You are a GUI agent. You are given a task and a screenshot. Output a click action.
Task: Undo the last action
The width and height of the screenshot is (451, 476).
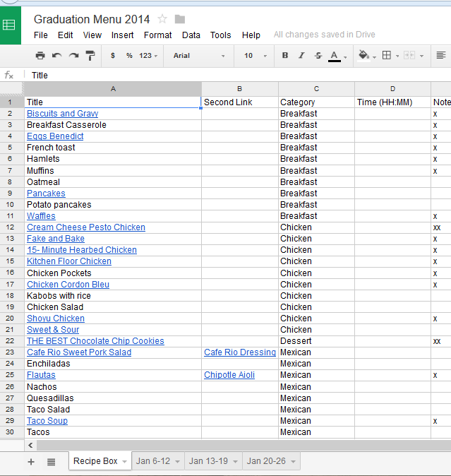click(x=56, y=56)
